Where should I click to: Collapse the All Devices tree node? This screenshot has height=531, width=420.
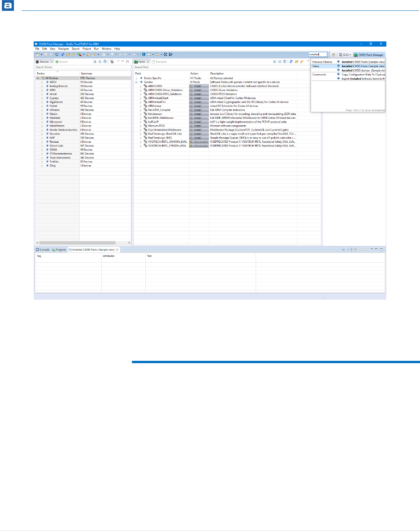click(38, 78)
